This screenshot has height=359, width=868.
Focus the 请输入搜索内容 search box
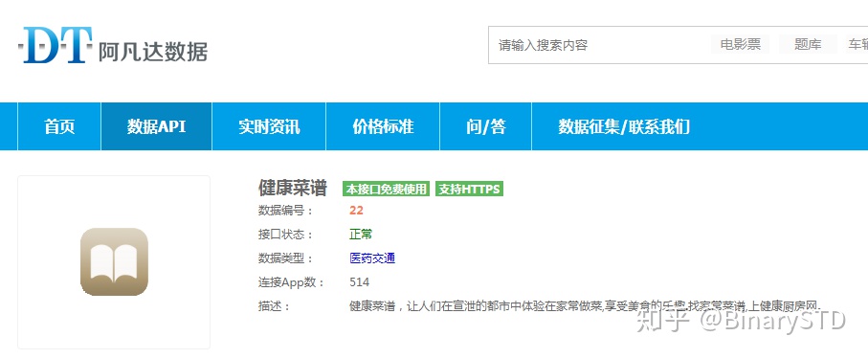pyautogui.click(x=598, y=45)
